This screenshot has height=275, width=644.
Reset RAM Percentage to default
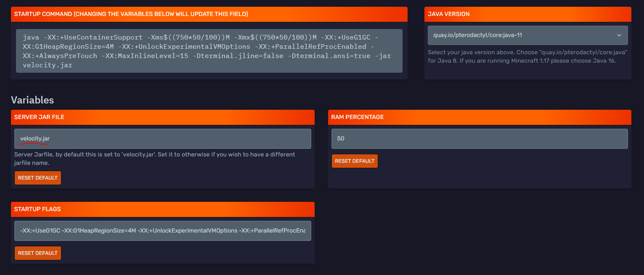pos(355,161)
